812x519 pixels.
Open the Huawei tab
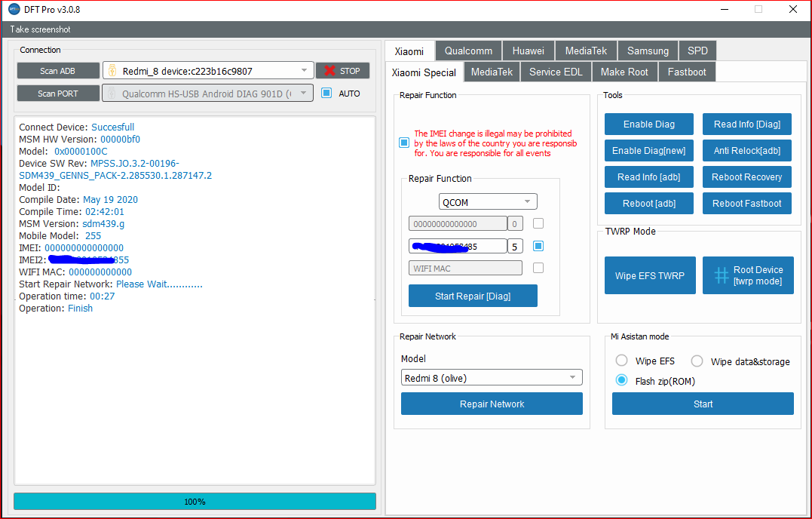tap(529, 51)
